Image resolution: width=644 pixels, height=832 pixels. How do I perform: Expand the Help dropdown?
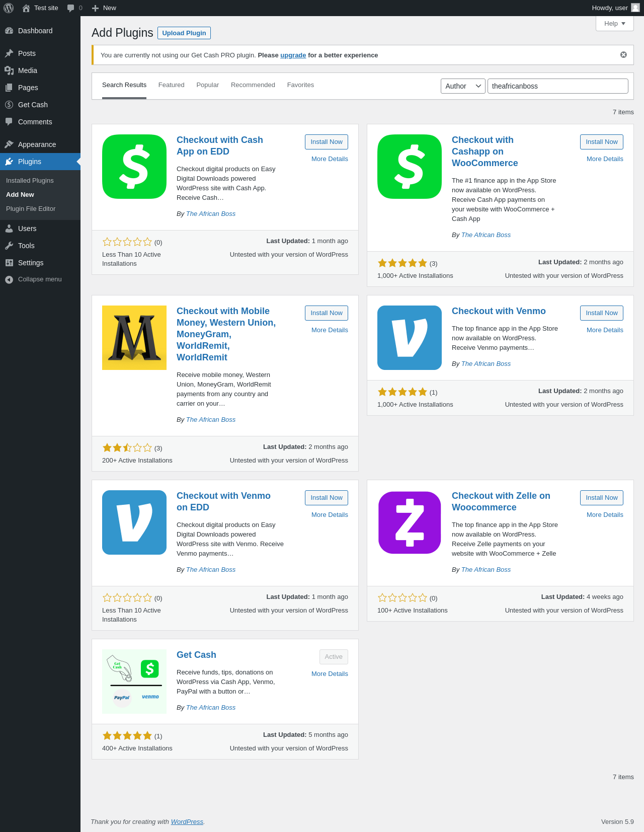tap(615, 24)
